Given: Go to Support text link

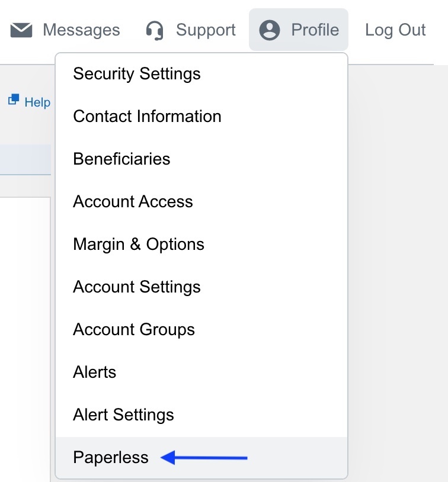Looking at the screenshot, I should pyautogui.click(x=206, y=30).
